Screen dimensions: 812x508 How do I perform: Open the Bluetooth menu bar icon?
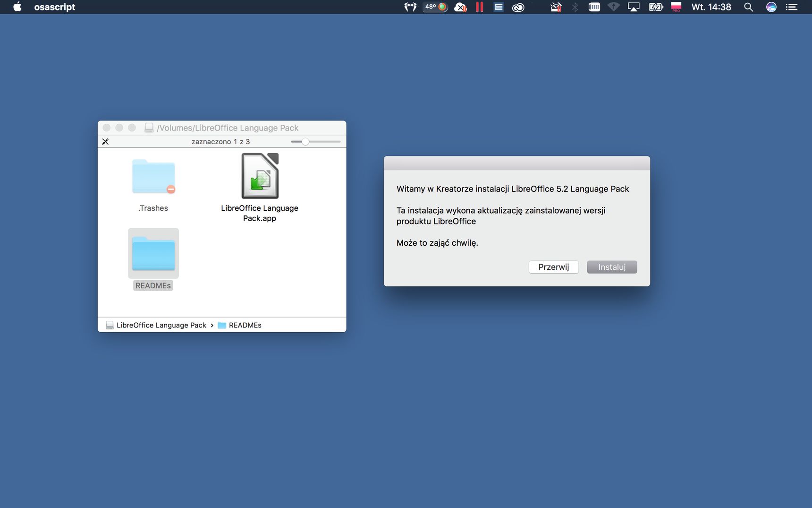(575, 7)
